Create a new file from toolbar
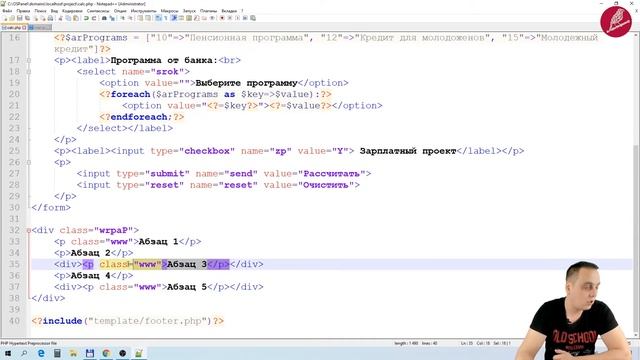640x360 pixels. click(4, 18)
